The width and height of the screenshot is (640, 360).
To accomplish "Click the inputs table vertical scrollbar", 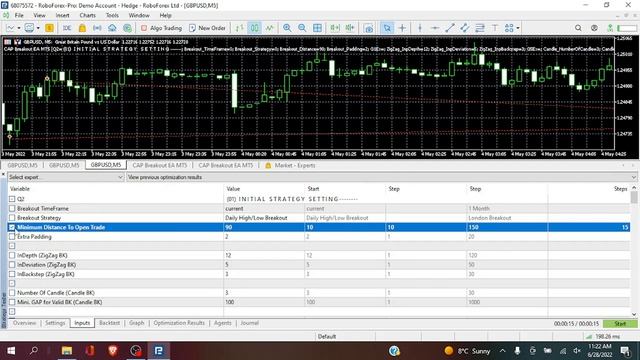I will click(x=634, y=251).
